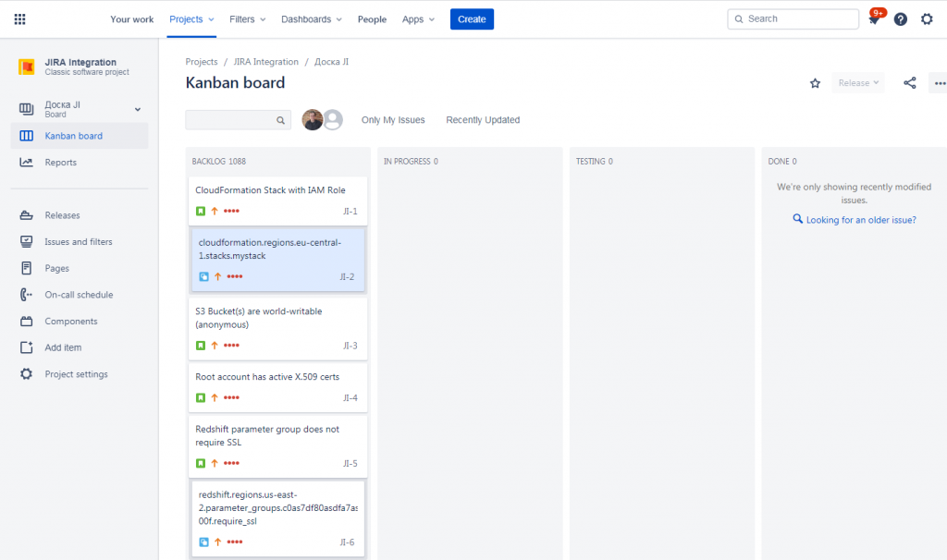Open Redshift parameter group does not require SSL card
Screen dimensions: 947x560
click(x=277, y=446)
